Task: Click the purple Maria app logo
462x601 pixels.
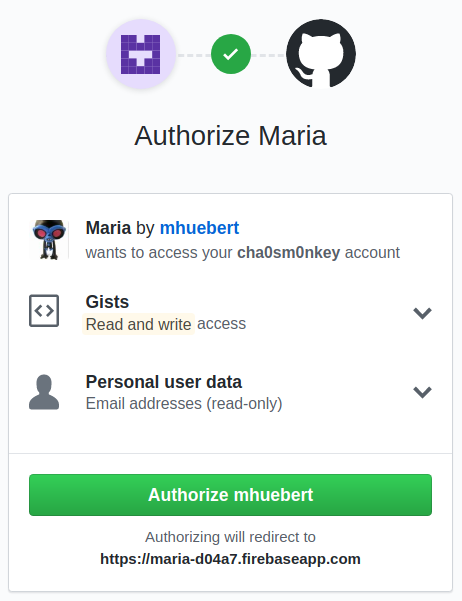Action: [141, 54]
